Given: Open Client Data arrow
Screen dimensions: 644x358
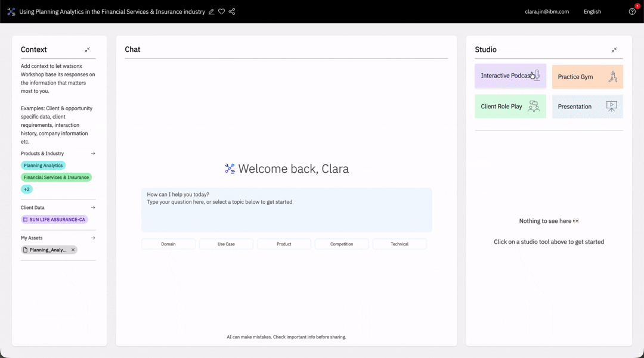Looking at the screenshot, I should pos(93,207).
